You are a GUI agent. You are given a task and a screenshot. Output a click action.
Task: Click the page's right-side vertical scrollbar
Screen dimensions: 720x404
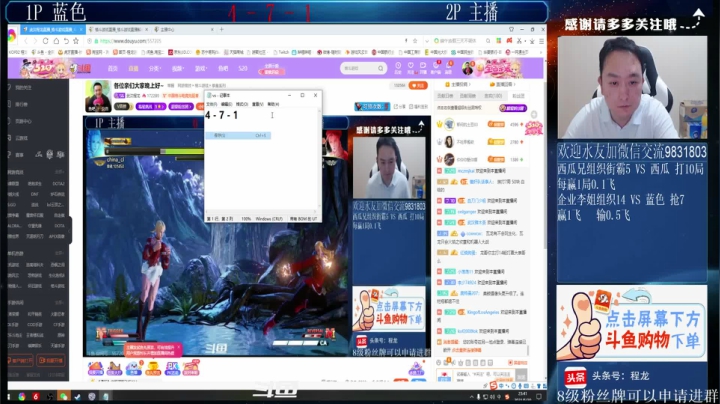545,165
